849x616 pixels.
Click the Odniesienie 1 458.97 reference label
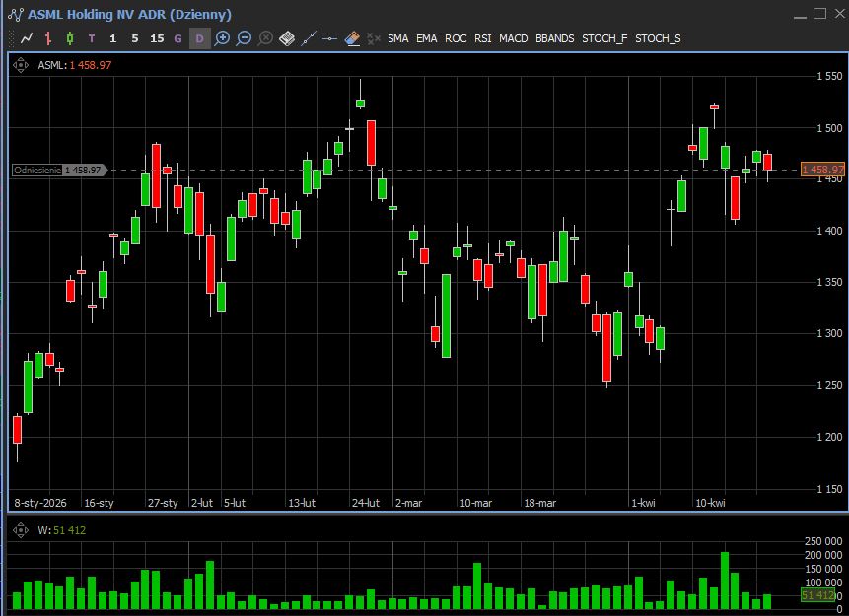[x=57, y=170]
